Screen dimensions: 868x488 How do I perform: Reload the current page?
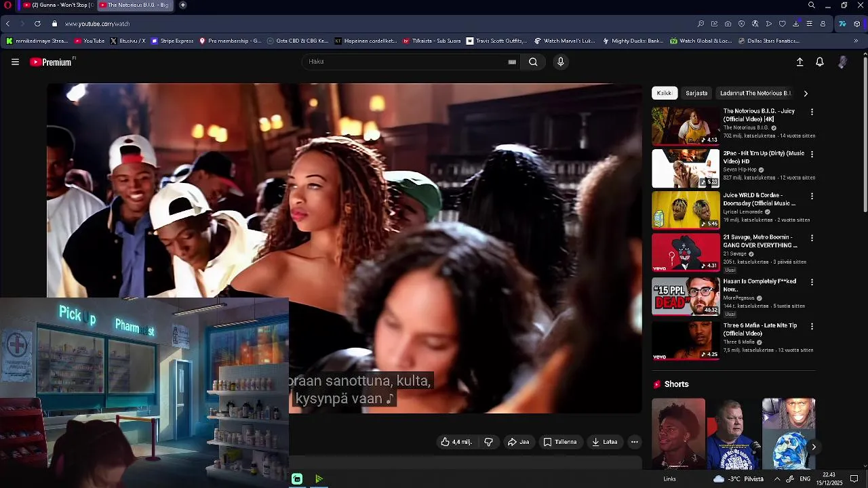point(37,24)
